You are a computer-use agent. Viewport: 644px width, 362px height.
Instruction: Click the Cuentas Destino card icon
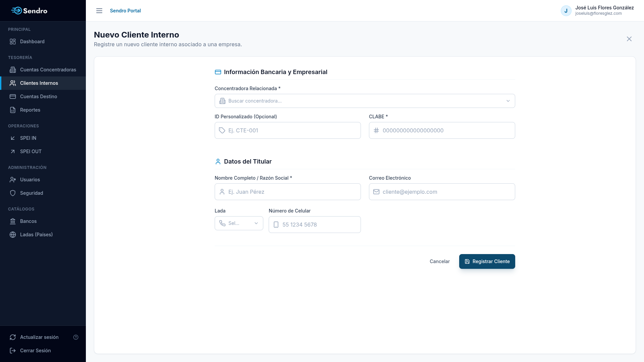coord(13,97)
